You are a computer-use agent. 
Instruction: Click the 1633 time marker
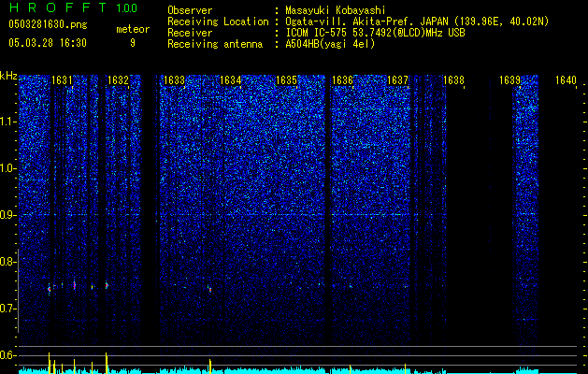tap(175, 80)
